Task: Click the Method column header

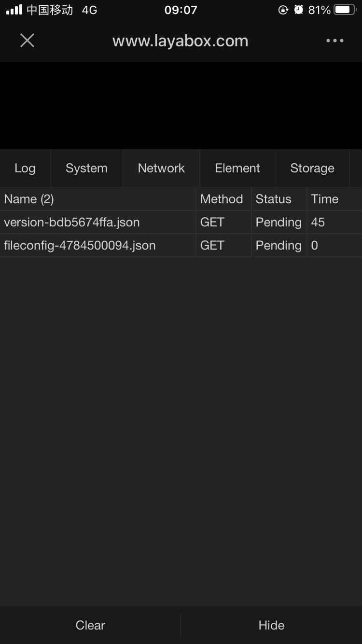Action: click(x=222, y=199)
